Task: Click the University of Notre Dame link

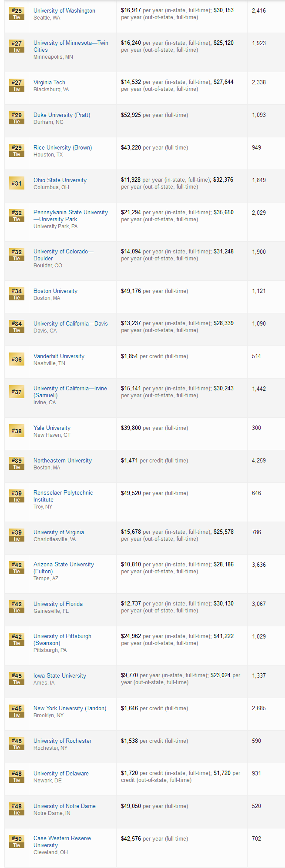Action: click(x=64, y=806)
